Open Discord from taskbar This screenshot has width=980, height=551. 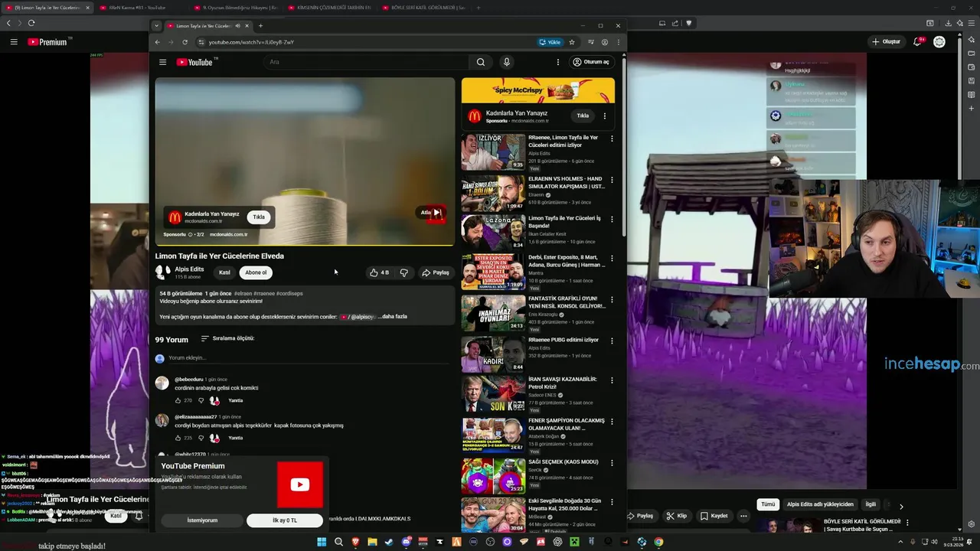point(406,542)
